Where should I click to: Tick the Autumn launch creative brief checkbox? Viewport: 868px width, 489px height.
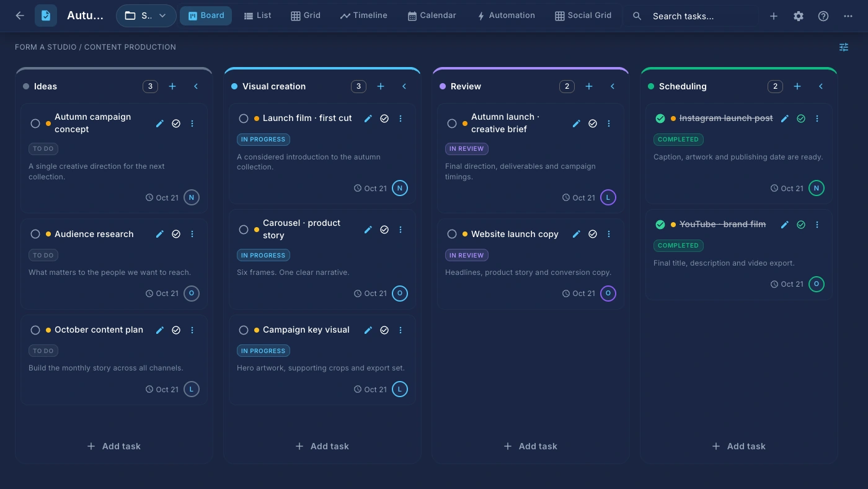[x=452, y=123]
